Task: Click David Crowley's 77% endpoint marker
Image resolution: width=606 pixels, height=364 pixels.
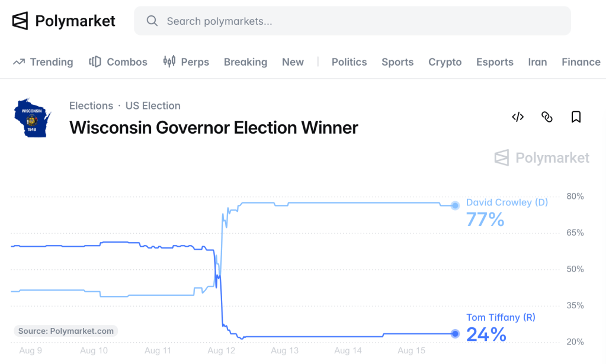Action: [x=456, y=206]
